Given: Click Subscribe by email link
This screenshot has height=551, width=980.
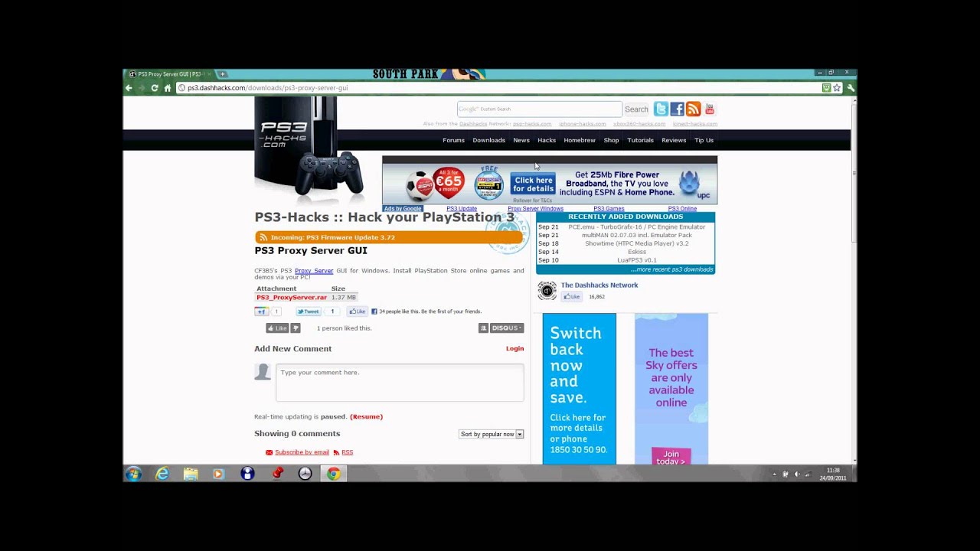Looking at the screenshot, I should pos(302,452).
